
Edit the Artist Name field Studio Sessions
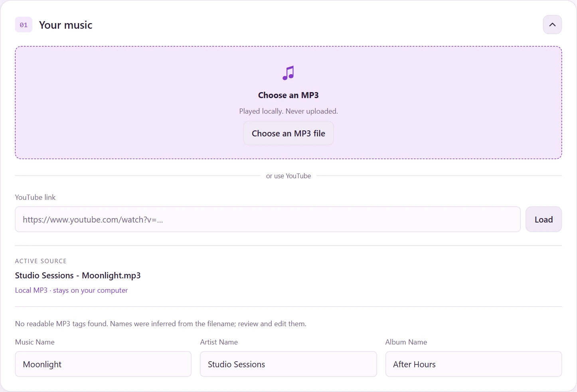288,364
